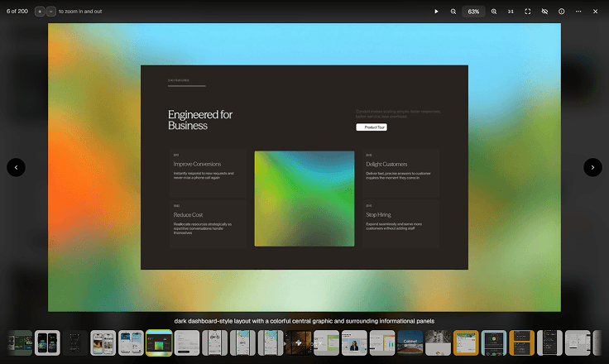
Task: Click the zoom in magnifier icon
Action: 494,12
